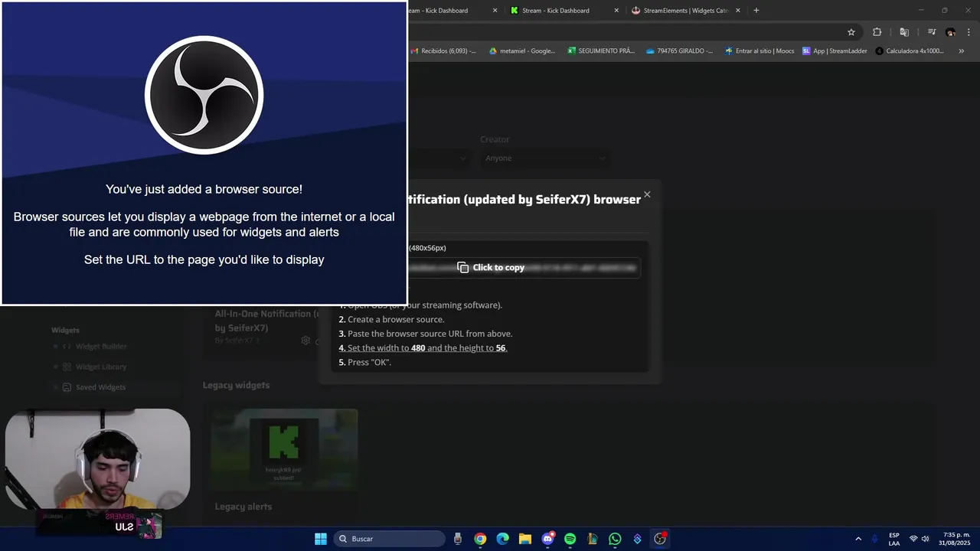
Task: Open the volume speaker tray icon
Action: (926, 539)
